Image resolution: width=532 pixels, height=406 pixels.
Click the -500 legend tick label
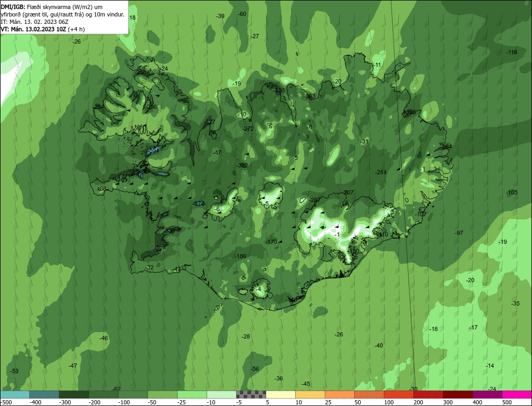click(6, 403)
